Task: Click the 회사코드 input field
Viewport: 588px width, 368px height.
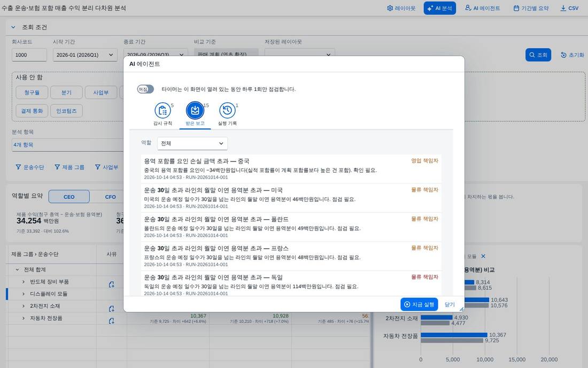Action: (29, 55)
